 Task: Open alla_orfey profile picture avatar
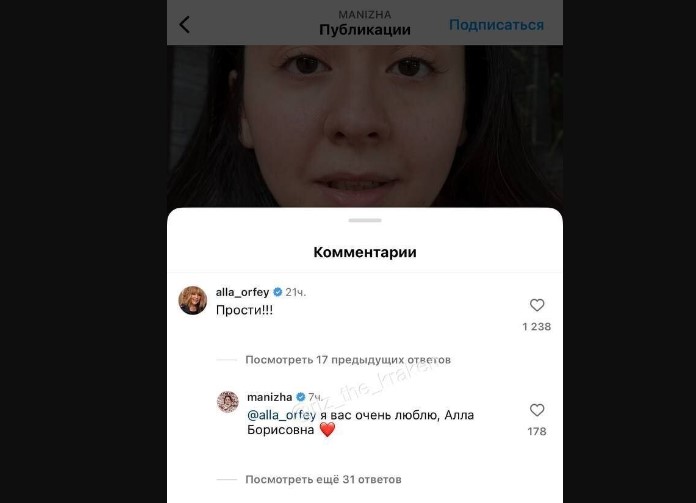(x=193, y=301)
